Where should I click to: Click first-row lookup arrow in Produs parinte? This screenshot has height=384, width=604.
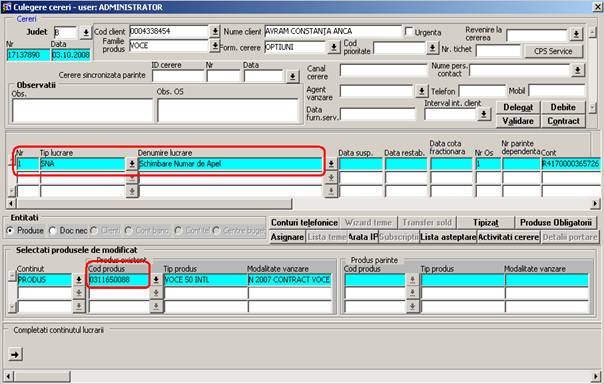tap(412, 280)
